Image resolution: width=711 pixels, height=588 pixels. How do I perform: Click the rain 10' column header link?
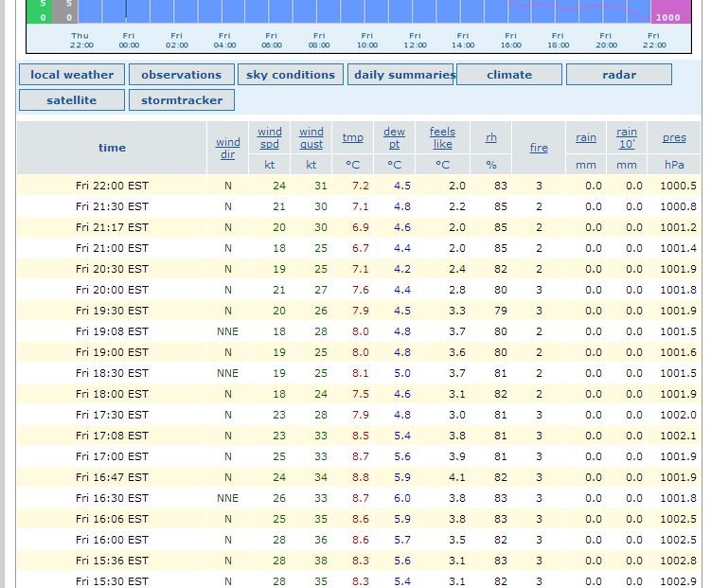tap(627, 138)
